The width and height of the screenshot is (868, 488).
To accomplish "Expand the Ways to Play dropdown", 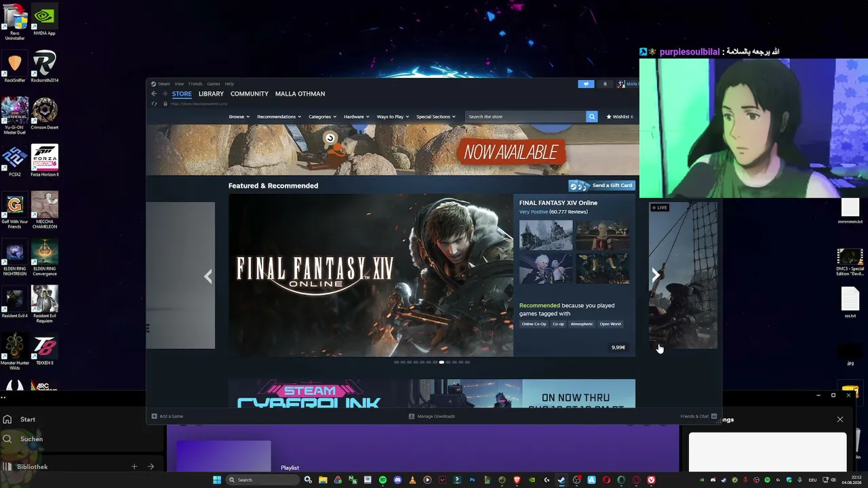I will point(393,117).
